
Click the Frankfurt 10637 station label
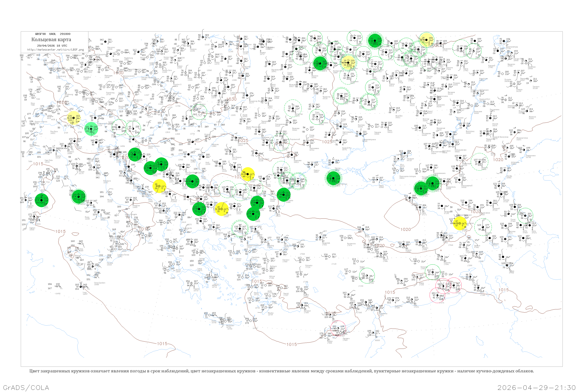coord(87,78)
